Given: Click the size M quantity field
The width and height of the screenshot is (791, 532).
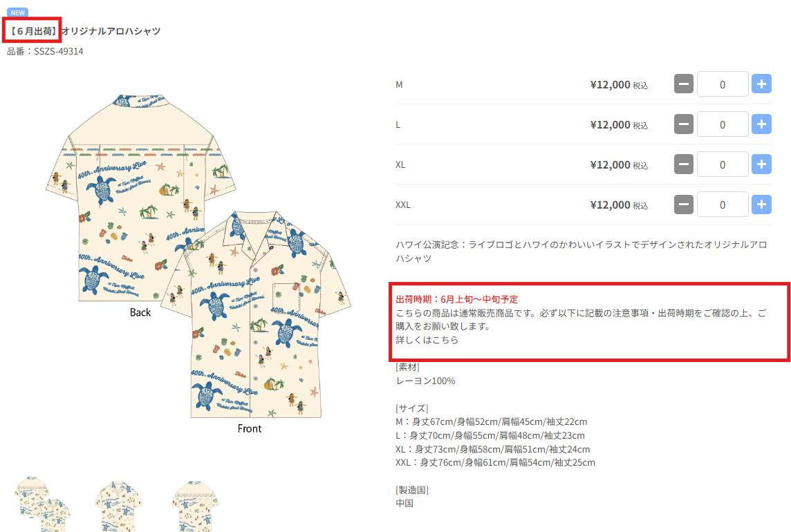Looking at the screenshot, I should 723,84.
